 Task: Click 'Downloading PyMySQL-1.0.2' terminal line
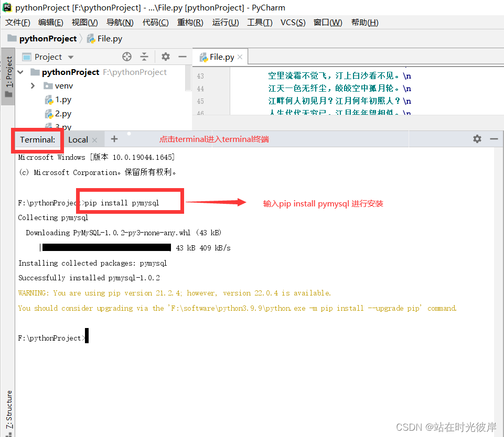pyautogui.click(x=123, y=233)
